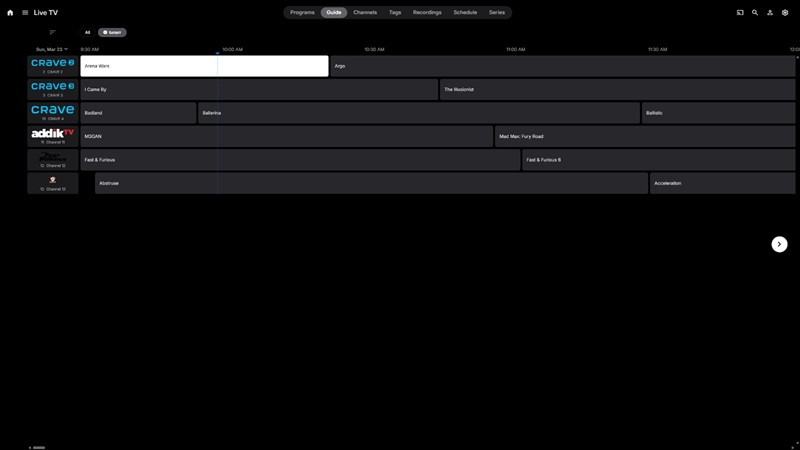Image resolution: width=800 pixels, height=450 pixels.
Task: Go to the Home icon
Action: click(x=10, y=13)
